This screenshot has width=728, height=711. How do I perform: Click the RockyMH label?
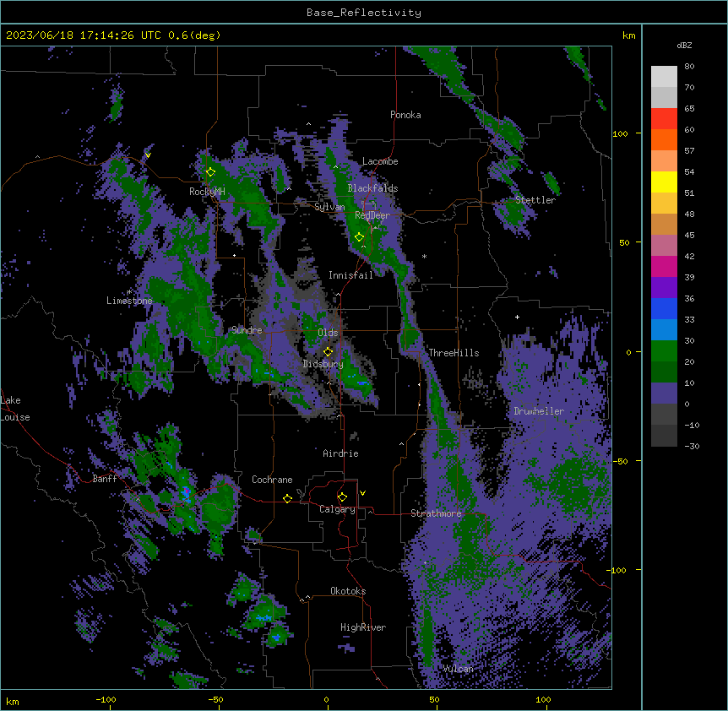(x=207, y=192)
